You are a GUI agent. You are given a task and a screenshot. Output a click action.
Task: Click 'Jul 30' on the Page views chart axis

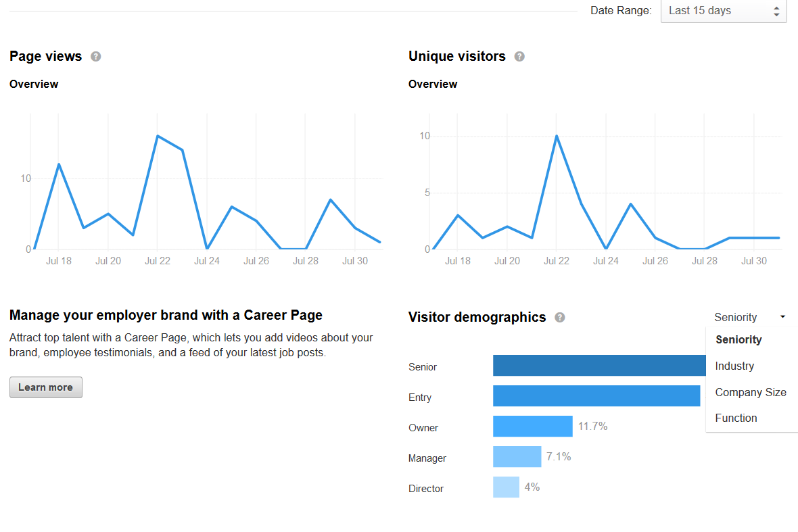coord(355,261)
